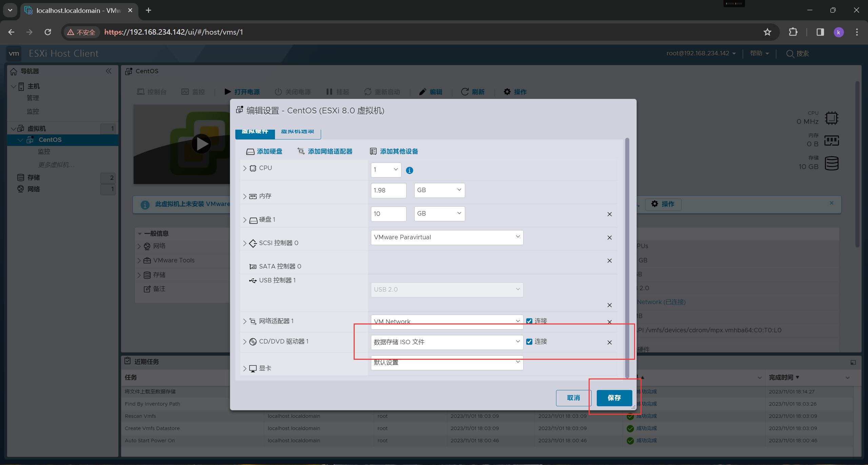Open a new browser tab

point(149,10)
